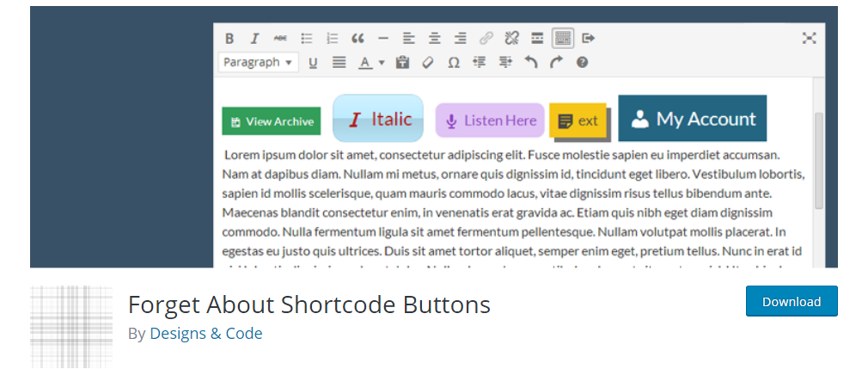Click the remove link icon
868x369 pixels.
tap(511, 38)
